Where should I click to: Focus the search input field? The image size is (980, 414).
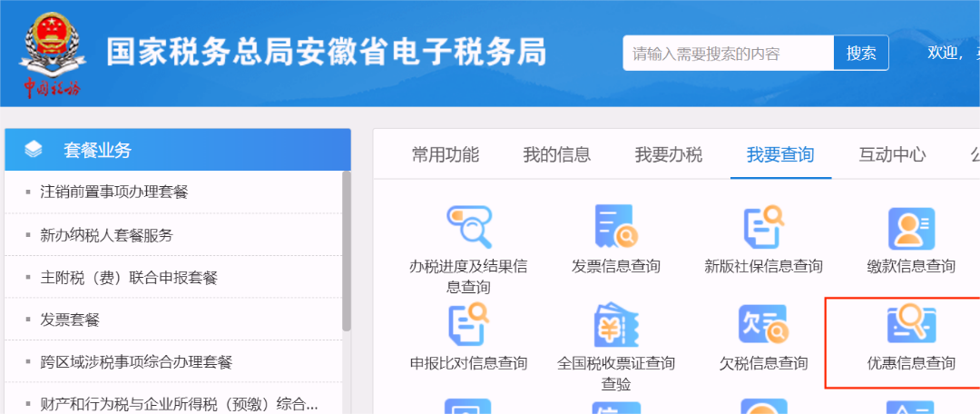click(x=728, y=54)
